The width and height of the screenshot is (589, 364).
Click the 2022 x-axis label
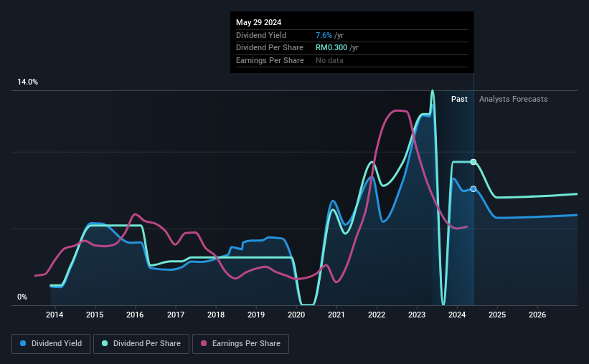[x=377, y=315]
